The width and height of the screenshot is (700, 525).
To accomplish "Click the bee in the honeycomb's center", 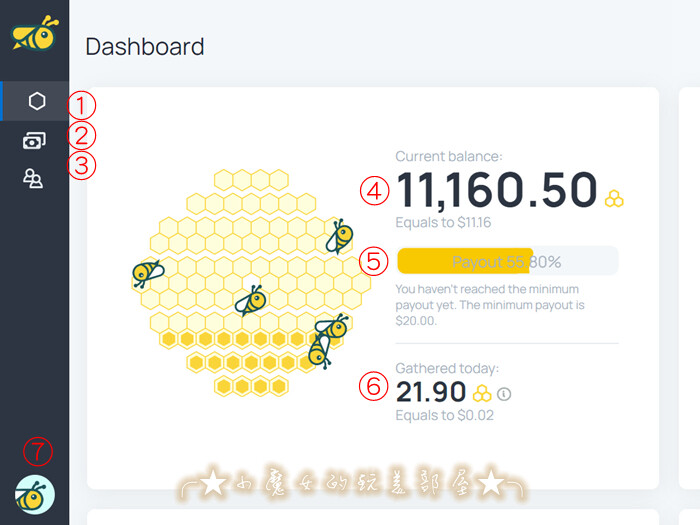I will 249,299.
